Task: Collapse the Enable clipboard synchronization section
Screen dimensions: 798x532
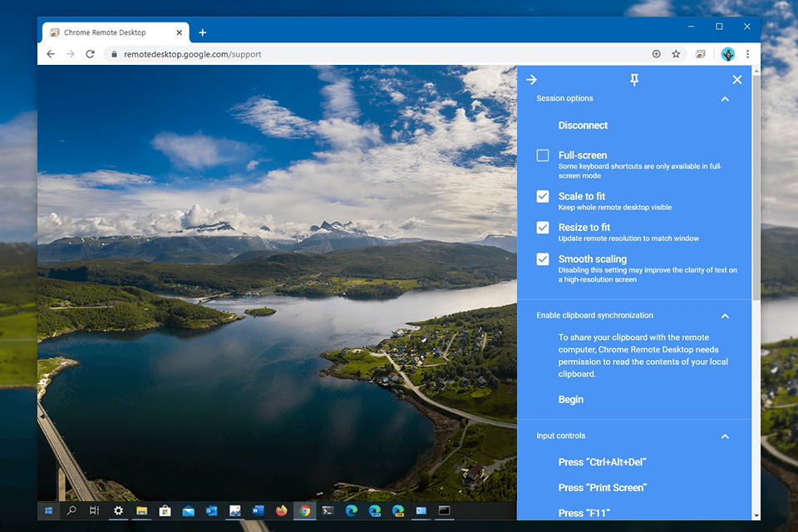Action: point(724,315)
